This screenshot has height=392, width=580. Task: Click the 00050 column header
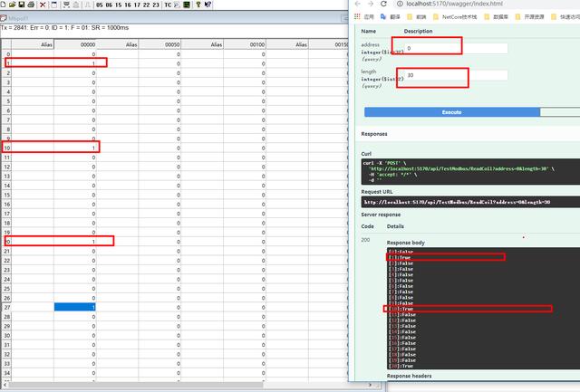click(159, 44)
